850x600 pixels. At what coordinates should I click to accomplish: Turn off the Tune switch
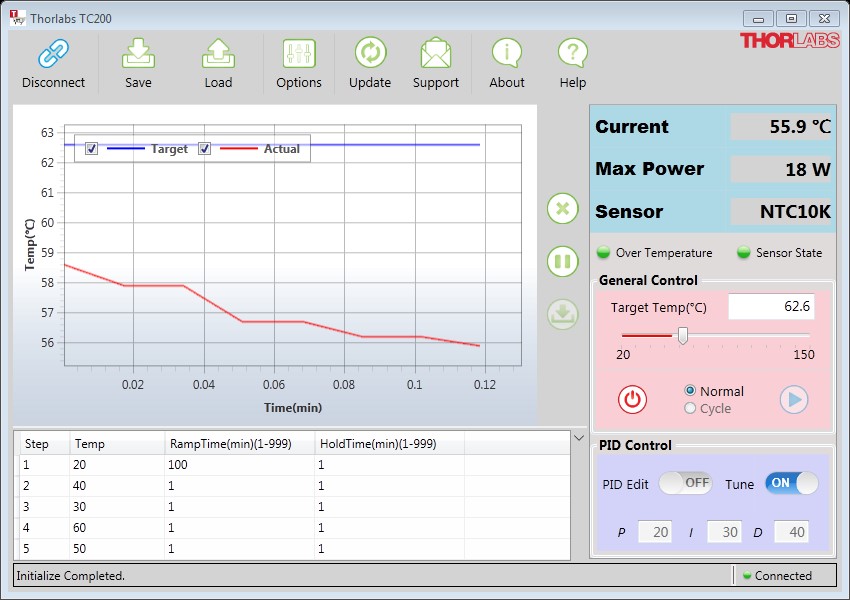791,483
